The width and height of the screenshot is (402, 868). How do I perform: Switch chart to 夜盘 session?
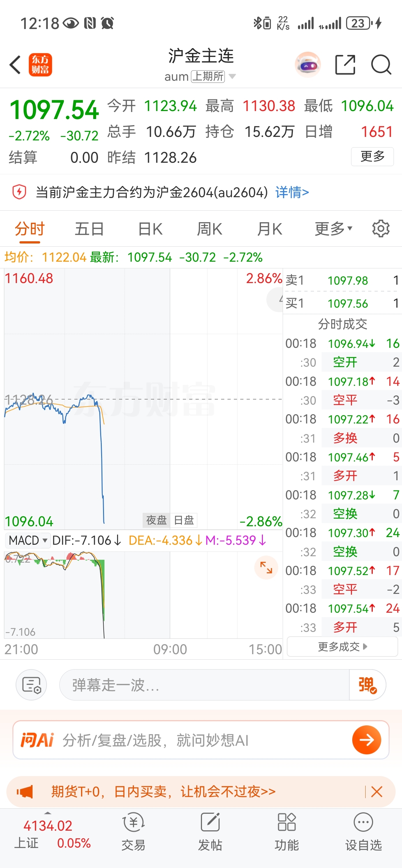point(156,520)
